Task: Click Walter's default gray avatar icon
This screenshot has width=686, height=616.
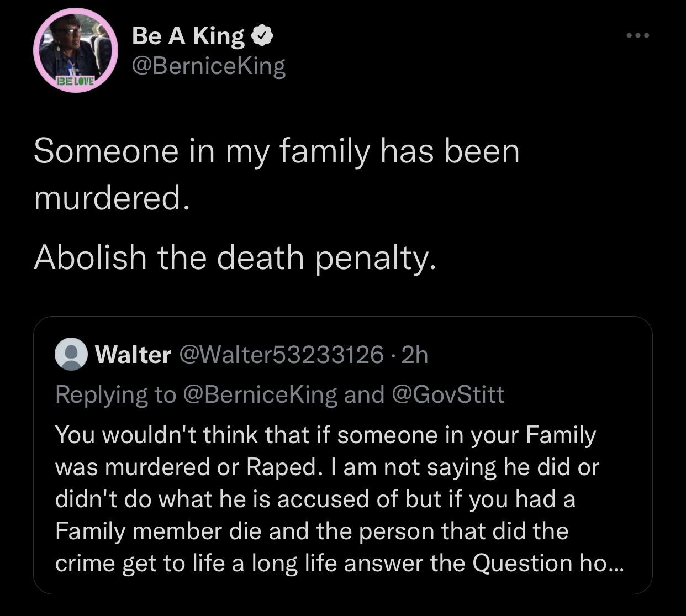Action: [x=71, y=354]
